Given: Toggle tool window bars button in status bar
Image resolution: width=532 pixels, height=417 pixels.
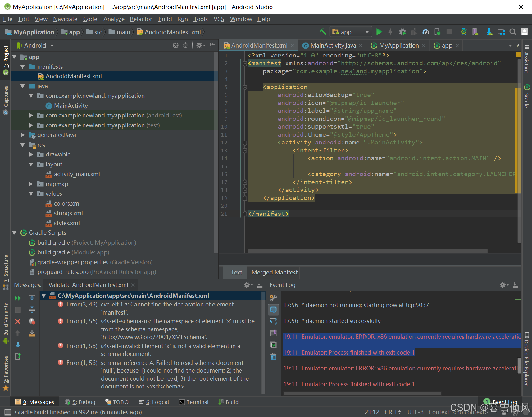Looking at the screenshot, I should point(8,412).
